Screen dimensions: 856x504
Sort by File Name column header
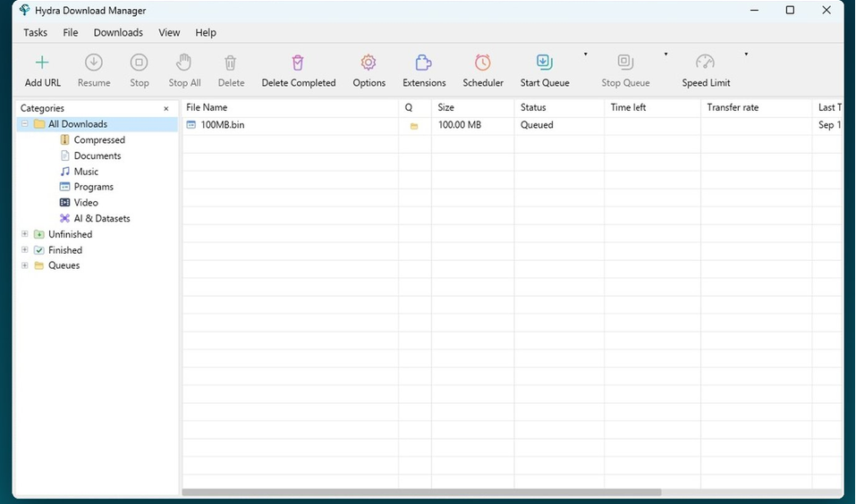click(x=291, y=107)
